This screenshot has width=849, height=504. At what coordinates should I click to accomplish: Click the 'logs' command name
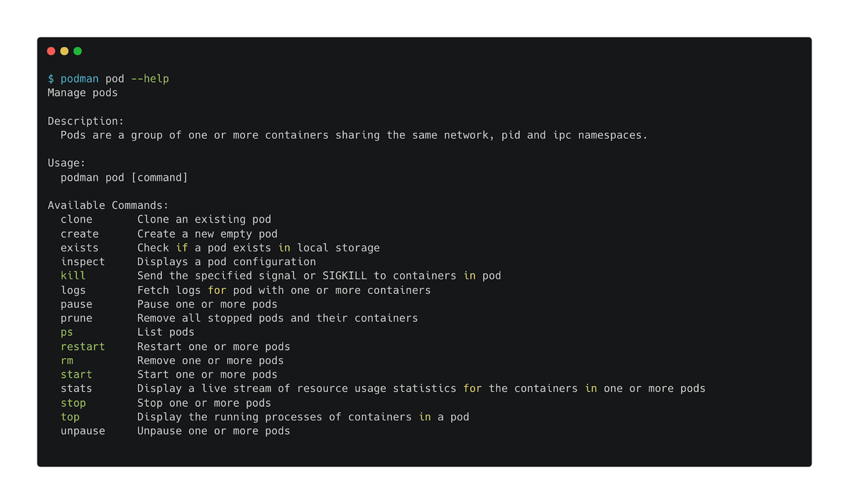[x=73, y=290]
